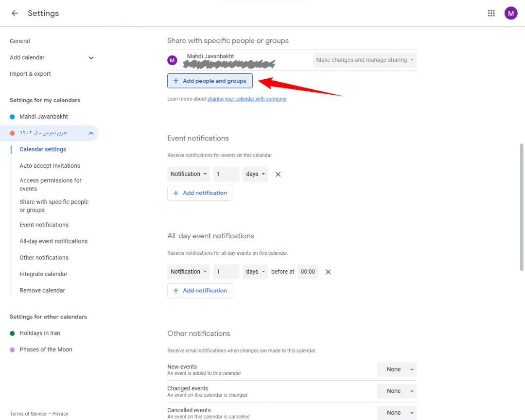Viewport: 525px width, 420px height.
Task: Open the Changed events None dropdown
Action: pos(397,391)
